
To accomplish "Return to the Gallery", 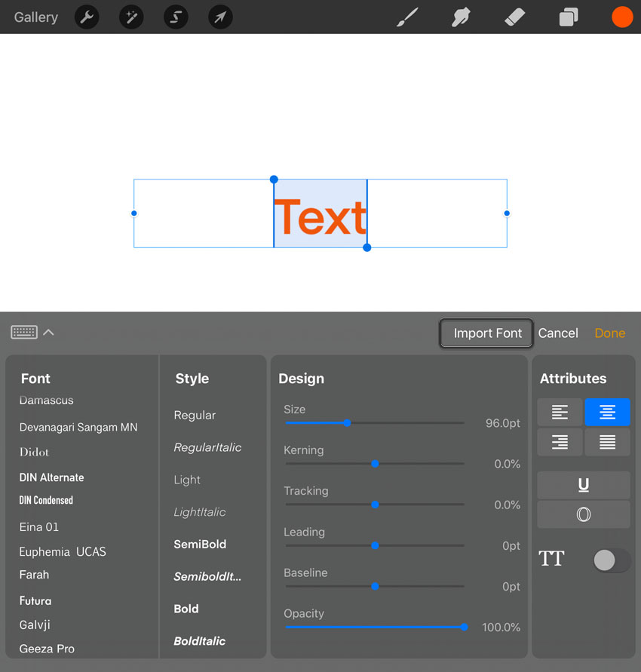I will pos(35,17).
